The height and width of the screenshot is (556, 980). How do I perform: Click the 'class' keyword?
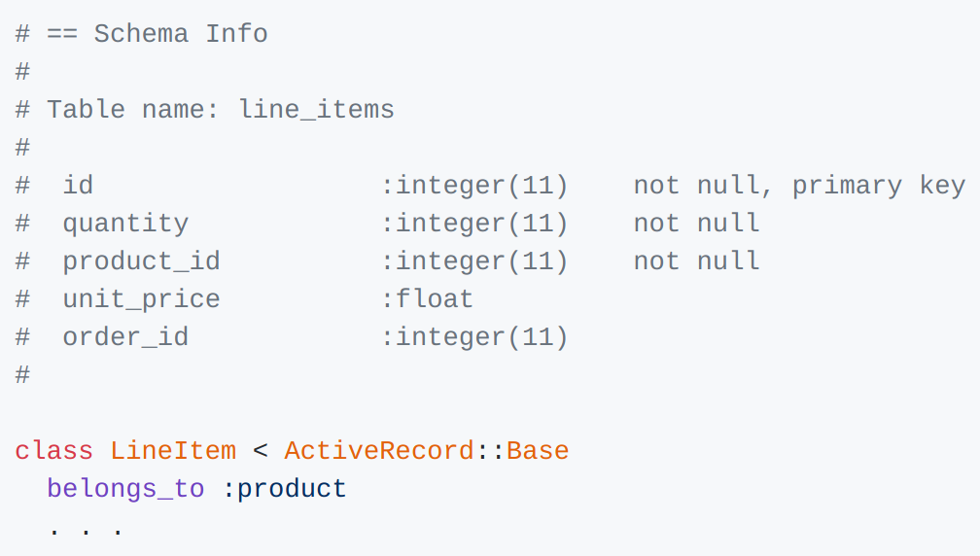(x=54, y=451)
